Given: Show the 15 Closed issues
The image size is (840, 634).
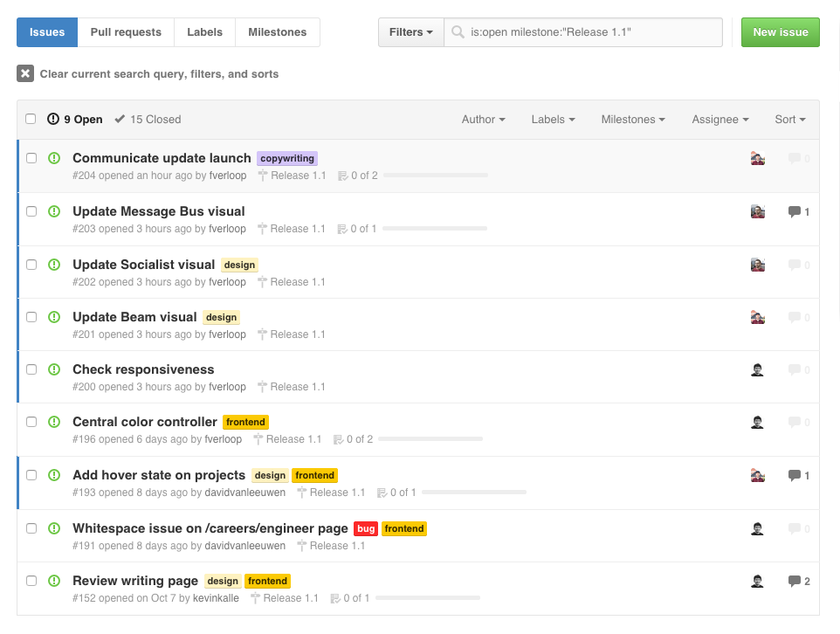Looking at the screenshot, I should [148, 120].
